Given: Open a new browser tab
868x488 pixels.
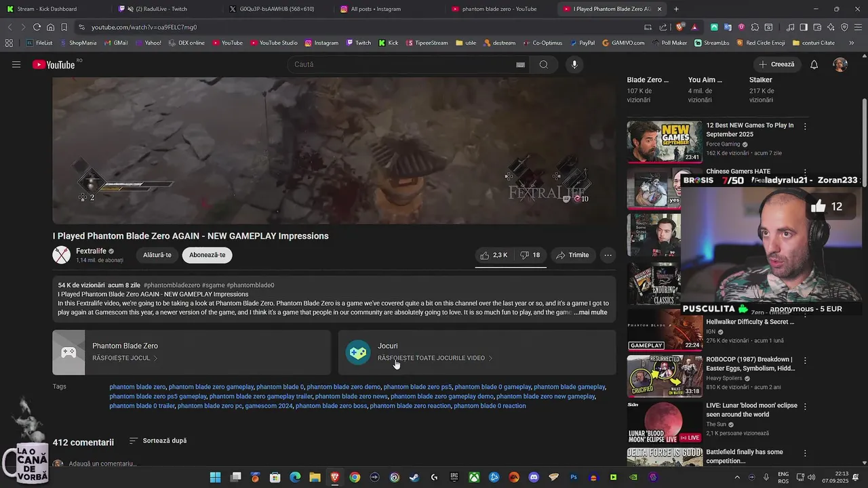Looking at the screenshot, I should click(x=676, y=9).
